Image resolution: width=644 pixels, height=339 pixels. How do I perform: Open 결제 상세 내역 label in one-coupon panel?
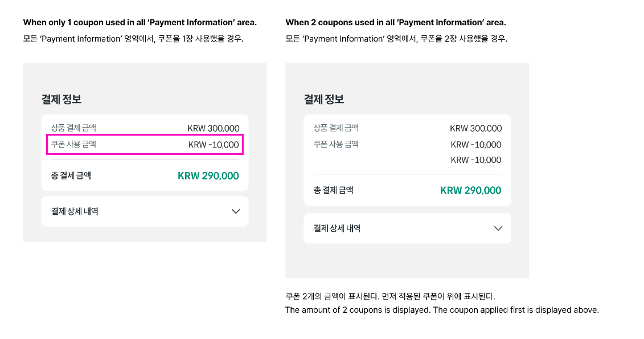(75, 211)
